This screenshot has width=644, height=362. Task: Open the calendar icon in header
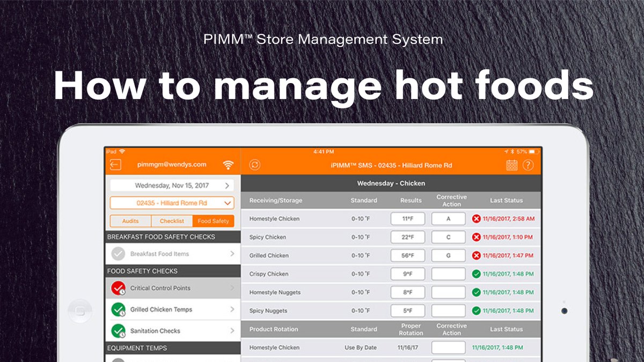(x=512, y=165)
